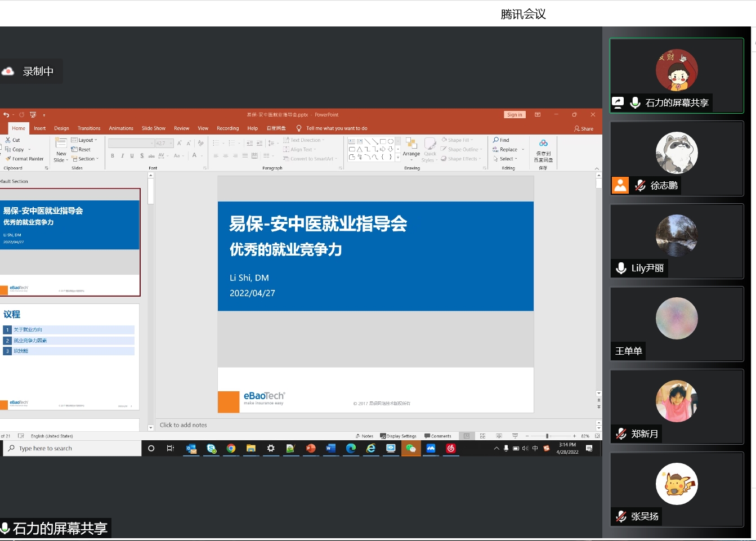Select the 议程 slide thumbnail
This screenshot has height=541, width=756.
pos(70,357)
